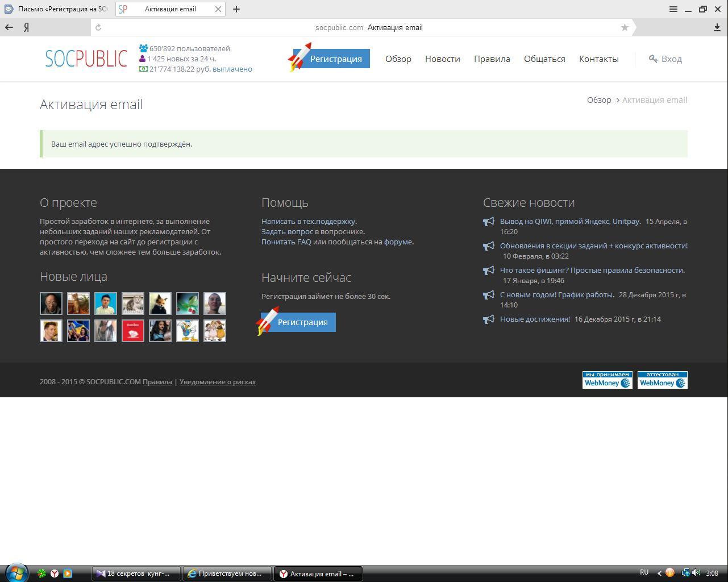
Task: Open the Yandex home 'Я' button
Action: click(27, 27)
